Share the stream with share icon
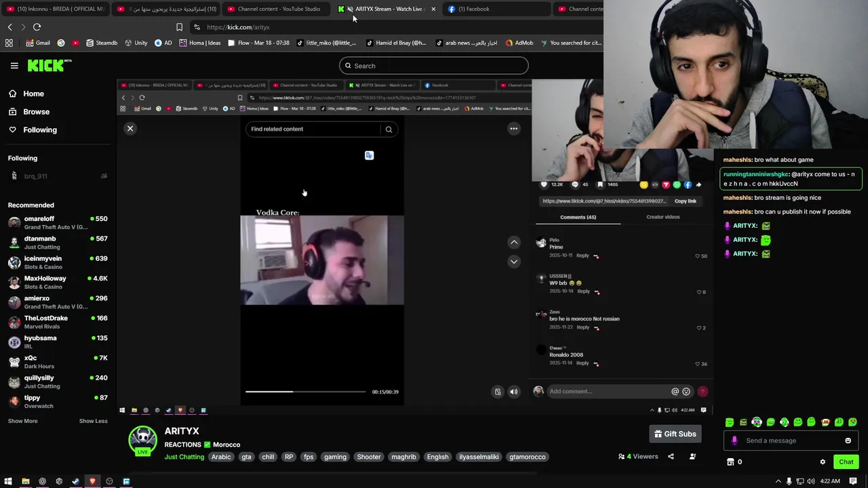This screenshot has width=868, height=488. pyautogui.click(x=671, y=457)
